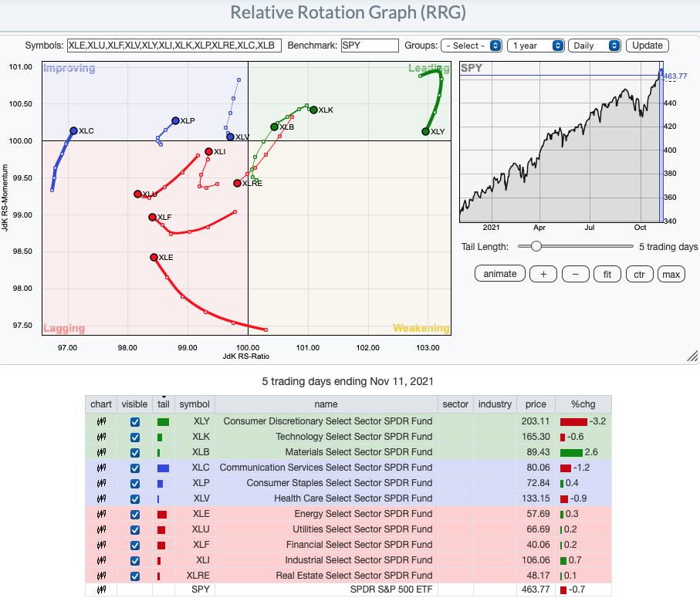The image size is (700, 598).
Task: Uncheck visibility for XLI
Action: [135, 560]
